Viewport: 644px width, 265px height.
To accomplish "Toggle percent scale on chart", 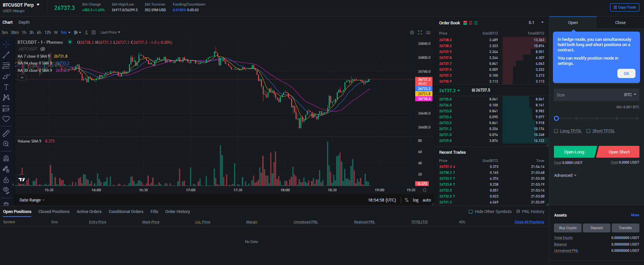I will (x=407, y=200).
